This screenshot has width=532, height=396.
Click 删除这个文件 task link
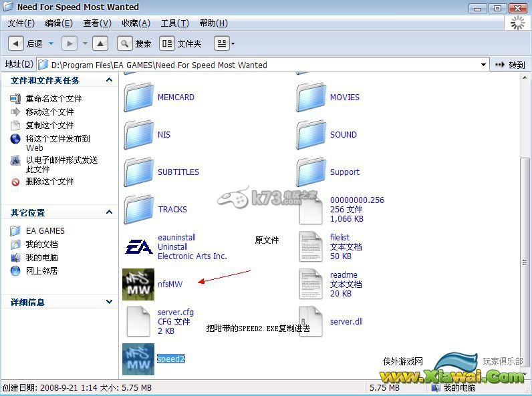[49, 182]
